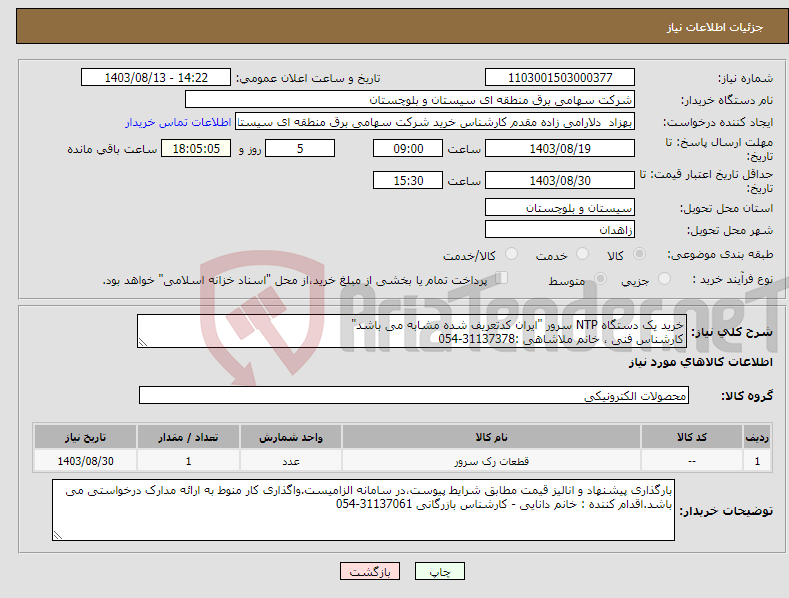
Task: Click the quantity cell showing 1
Action: (188, 461)
